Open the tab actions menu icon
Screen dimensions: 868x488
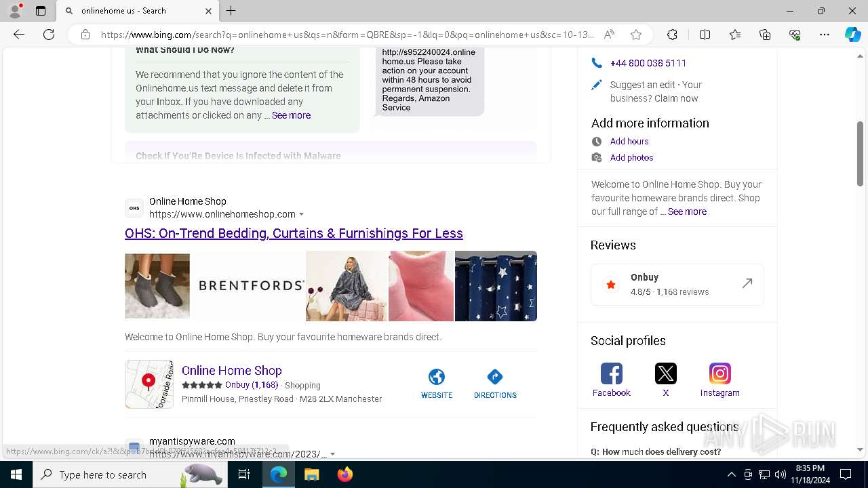click(x=41, y=11)
